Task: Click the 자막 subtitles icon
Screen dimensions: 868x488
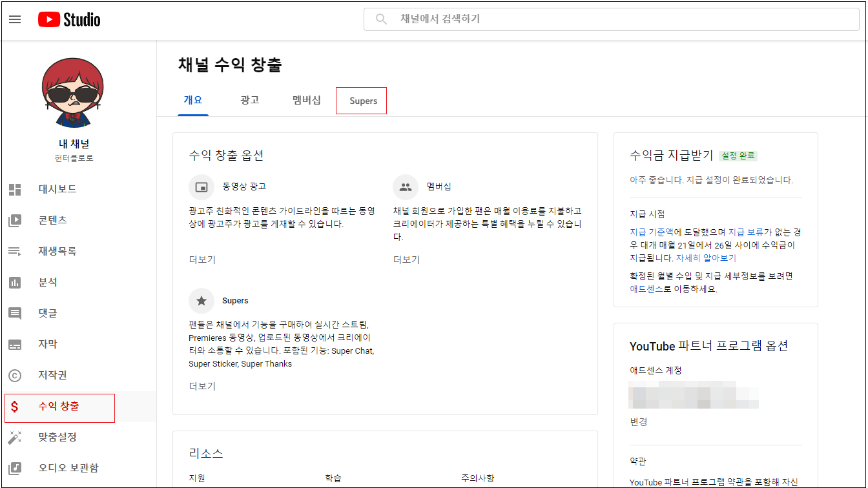Action: click(15, 344)
